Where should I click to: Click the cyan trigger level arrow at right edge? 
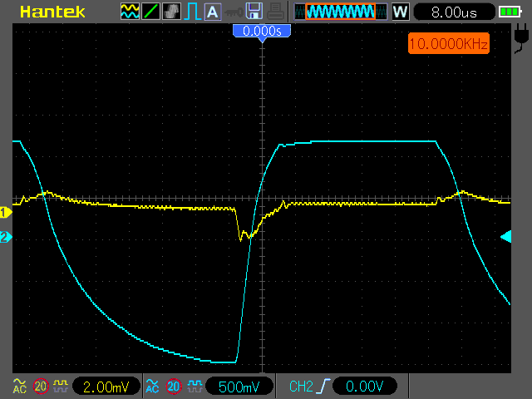(x=506, y=236)
